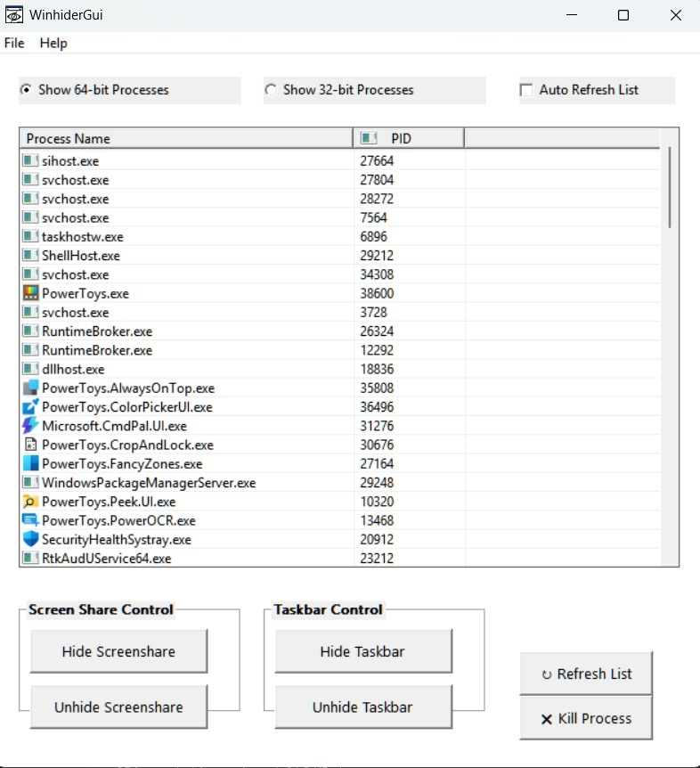
Task: Click the taskhostw.exe process icon
Action: click(x=30, y=236)
